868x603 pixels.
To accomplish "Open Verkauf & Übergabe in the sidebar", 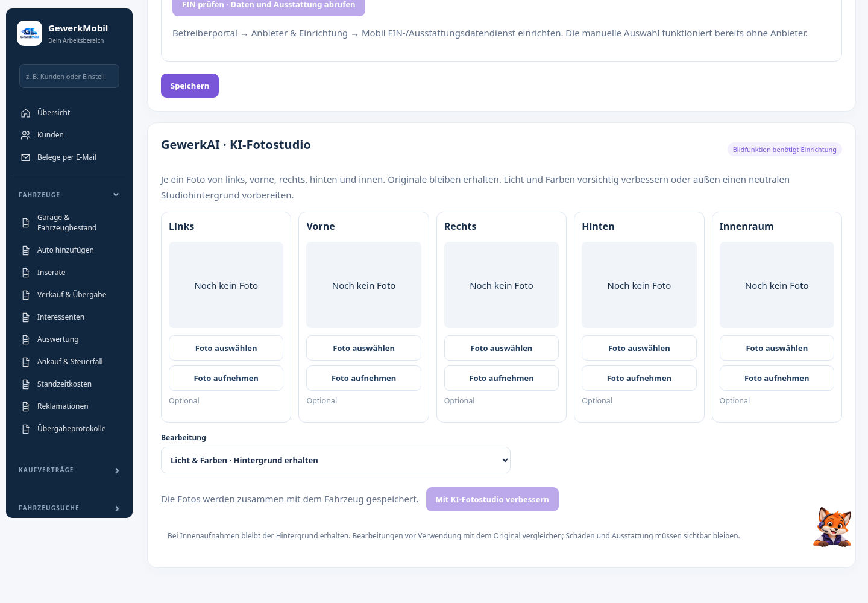I will [69, 295].
